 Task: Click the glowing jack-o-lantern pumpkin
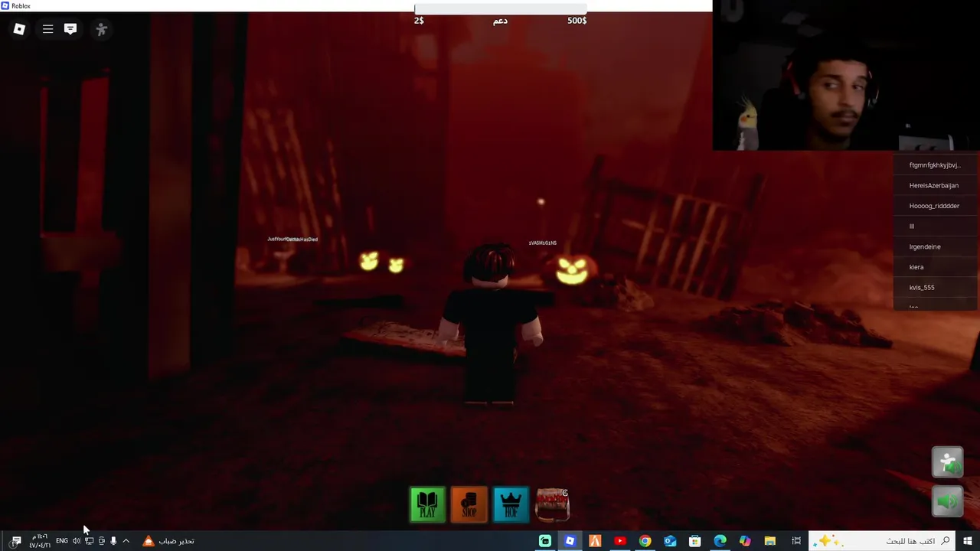[x=572, y=269]
